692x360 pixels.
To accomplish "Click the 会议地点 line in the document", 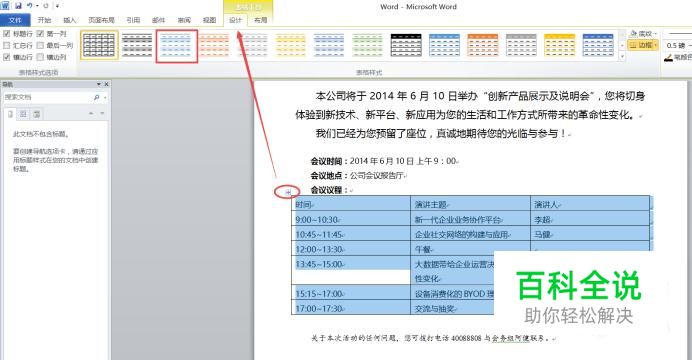I will point(358,175).
